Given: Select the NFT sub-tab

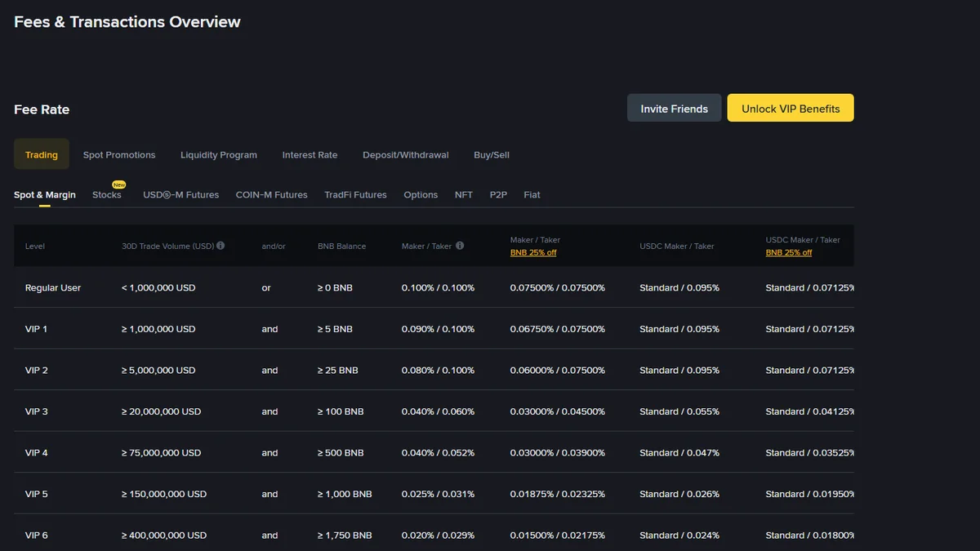Looking at the screenshot, I should click(x=464, y=194).
